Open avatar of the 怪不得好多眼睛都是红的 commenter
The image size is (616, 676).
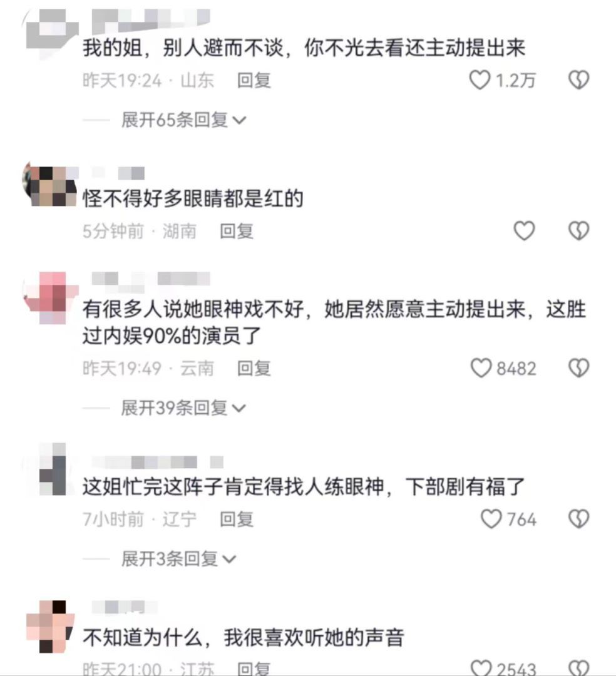coord(50,185)
